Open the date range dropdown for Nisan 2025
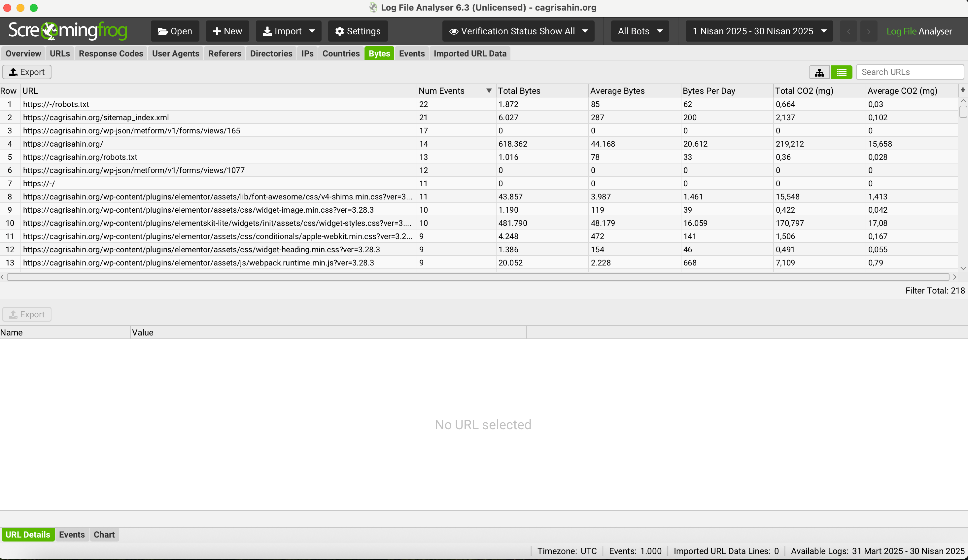Screen dimensions: 968x560 (759, 31)
